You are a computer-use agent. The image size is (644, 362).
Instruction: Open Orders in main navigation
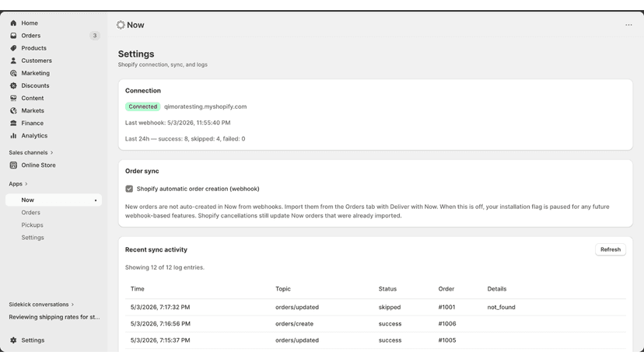(x=31, y=36)
